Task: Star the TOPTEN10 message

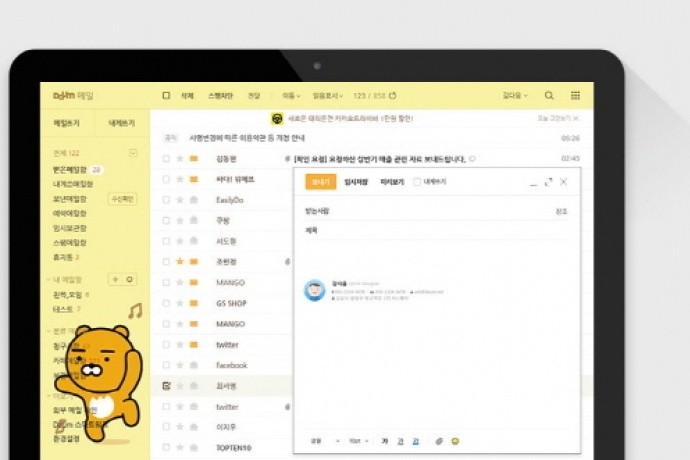Action: pos(180,448)
